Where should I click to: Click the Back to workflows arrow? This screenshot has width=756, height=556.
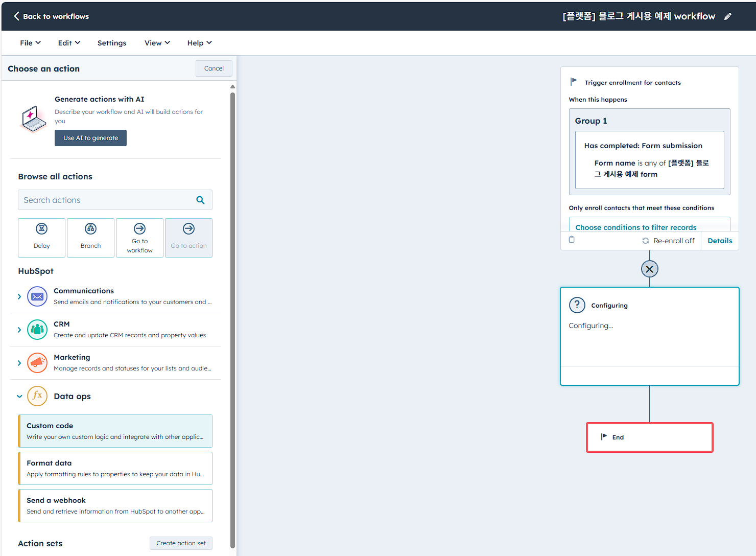pyautogui.click(x=17, y=16)
